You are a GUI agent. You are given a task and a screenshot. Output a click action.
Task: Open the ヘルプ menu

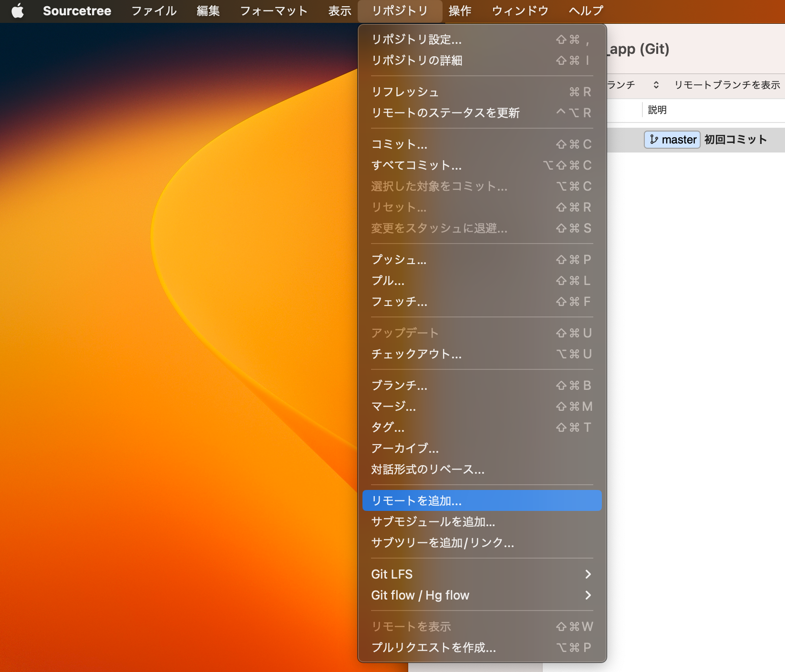[x=586, y=11]
